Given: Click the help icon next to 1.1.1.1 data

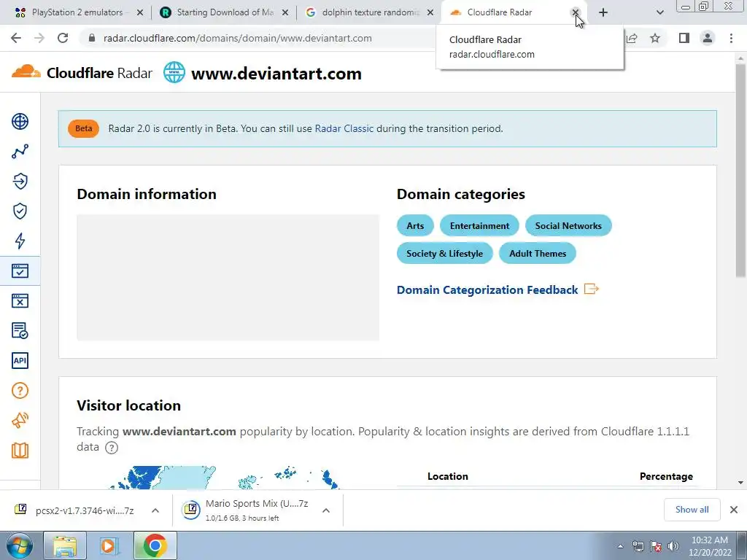Looking at the screenshot, I should tap(112, 448).
